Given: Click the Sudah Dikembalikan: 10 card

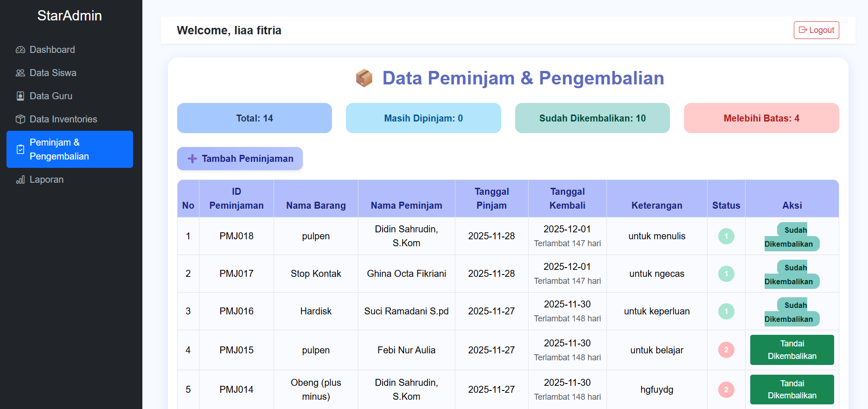Looking at the screenshot, I should pos(592,118).
